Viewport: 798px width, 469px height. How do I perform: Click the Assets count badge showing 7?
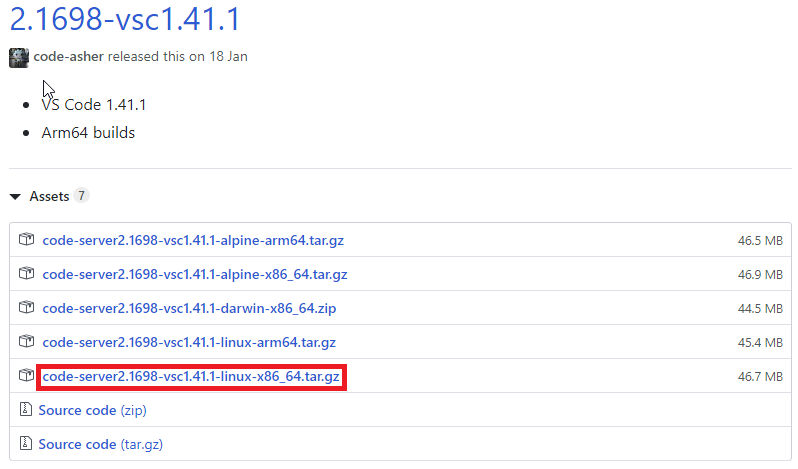tap(81, 196)
